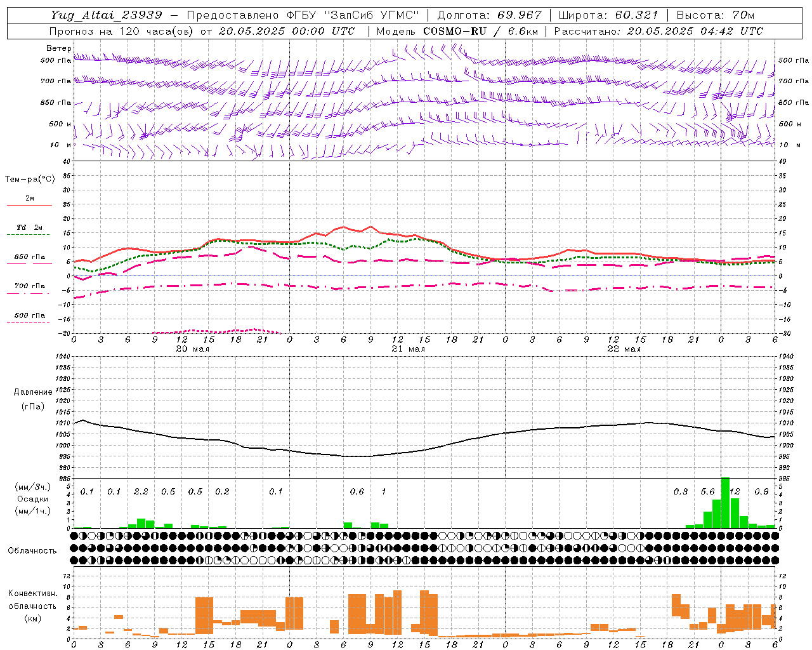
Task: Click the red 2м legend line
Action: point(29,205)
